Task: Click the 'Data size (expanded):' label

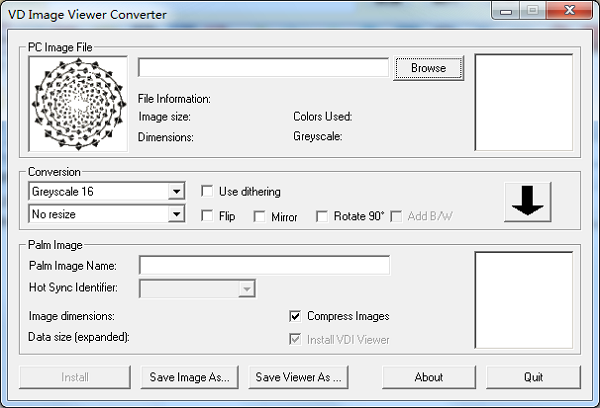Action: [79, 337]
